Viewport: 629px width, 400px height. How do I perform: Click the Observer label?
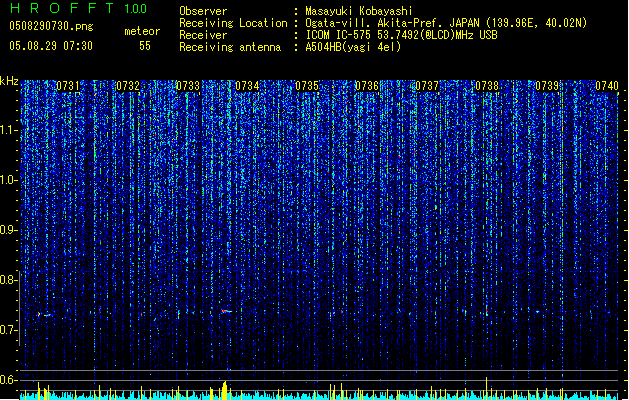203,11
